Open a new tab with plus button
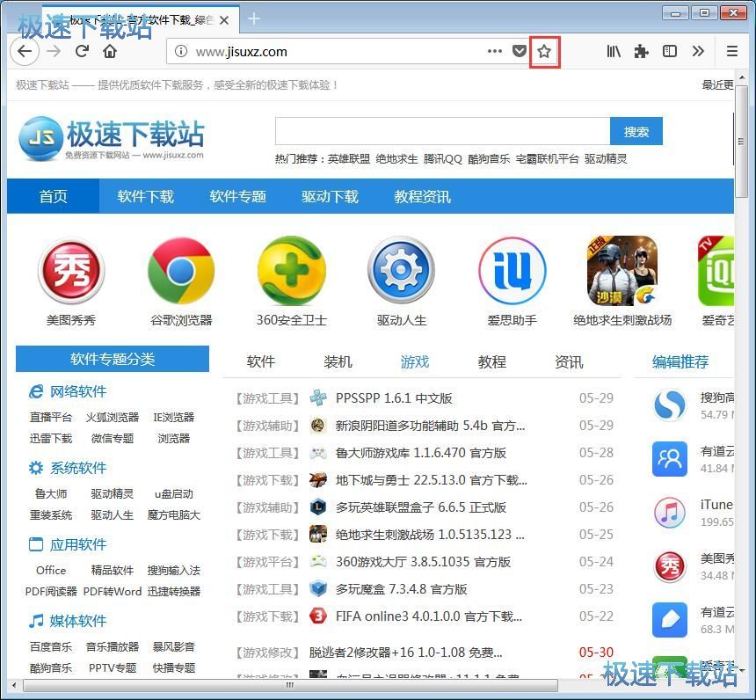Screen dimensions: 756x700 (254, 18)
